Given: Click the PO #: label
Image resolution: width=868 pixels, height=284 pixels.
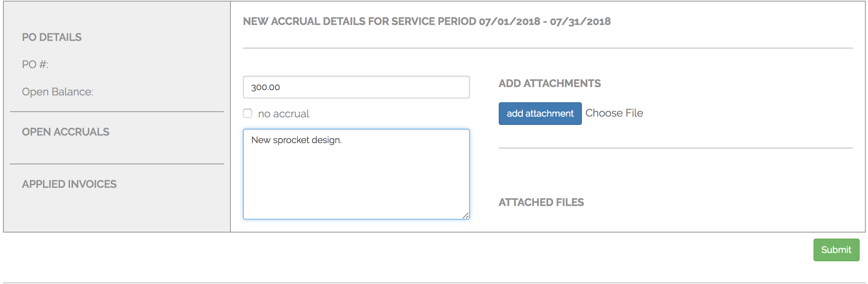Looking at the screenshot, I should [35, 64].
